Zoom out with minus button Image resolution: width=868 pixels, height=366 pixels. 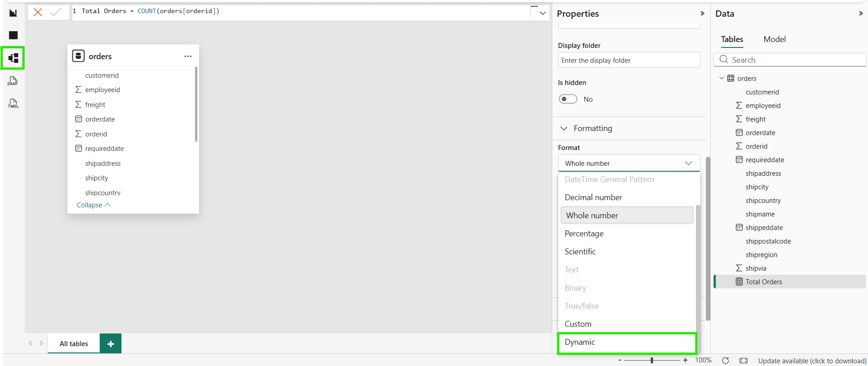point(620,360)
